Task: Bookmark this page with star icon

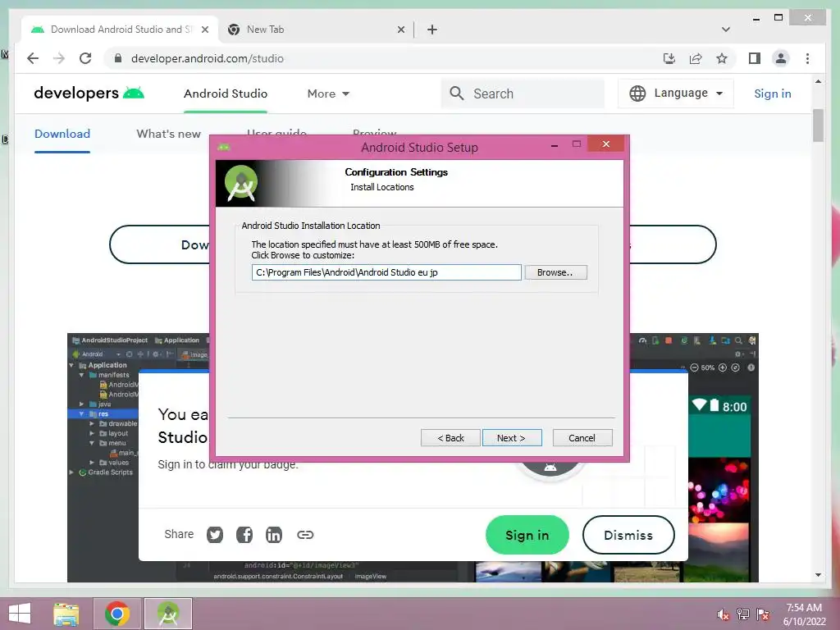Action: tap(722, 58)
